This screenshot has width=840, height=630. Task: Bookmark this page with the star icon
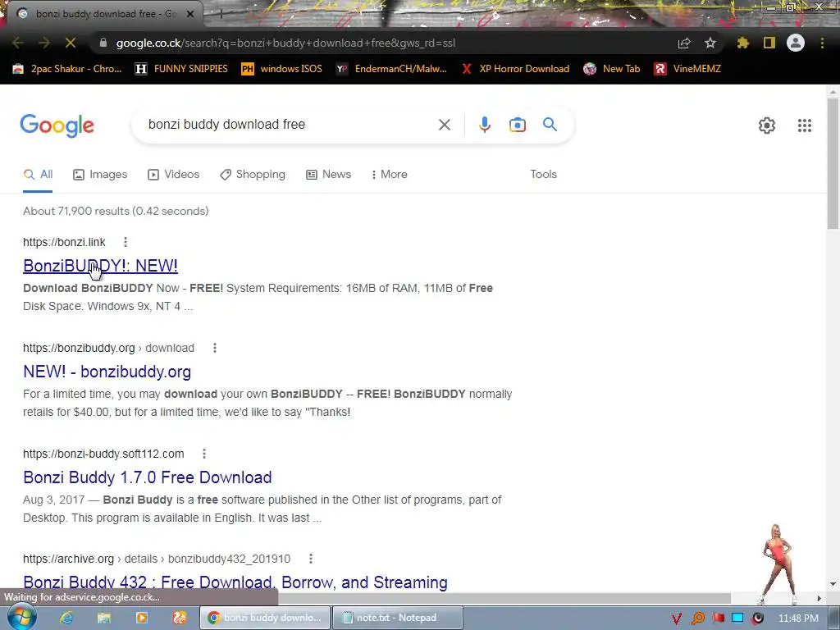(x=710, y=43)
